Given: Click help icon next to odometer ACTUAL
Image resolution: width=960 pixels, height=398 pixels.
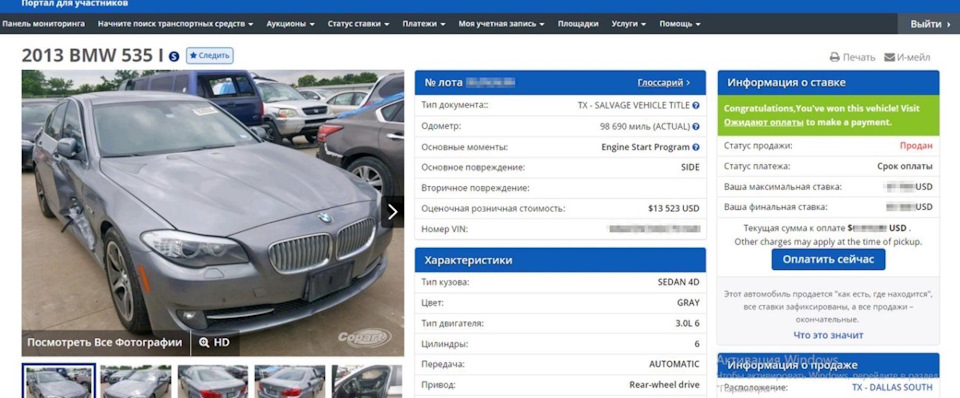Looking at the screenshot, I should pos(696,127).
